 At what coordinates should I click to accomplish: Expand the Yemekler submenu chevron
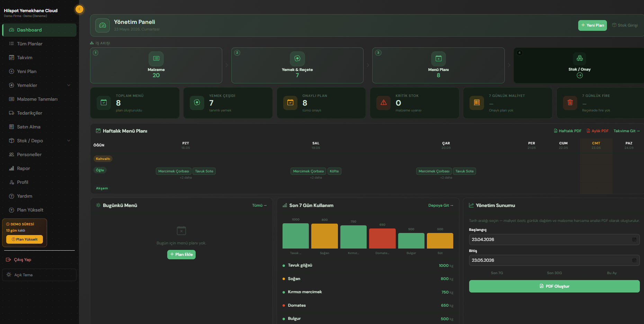tap(69, 85)
